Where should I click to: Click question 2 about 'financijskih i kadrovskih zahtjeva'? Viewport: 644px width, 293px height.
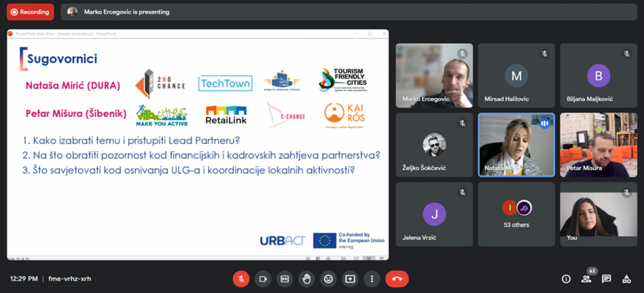[x=201, y=155]
